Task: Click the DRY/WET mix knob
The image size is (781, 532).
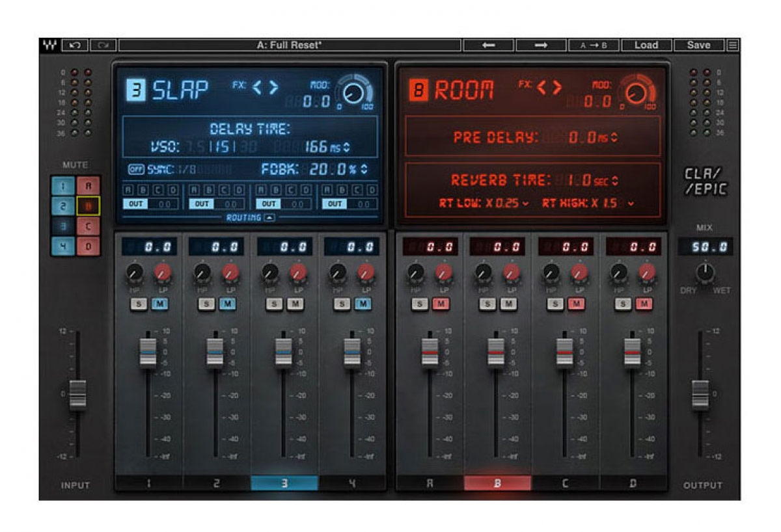Action: tap(705, 272)
